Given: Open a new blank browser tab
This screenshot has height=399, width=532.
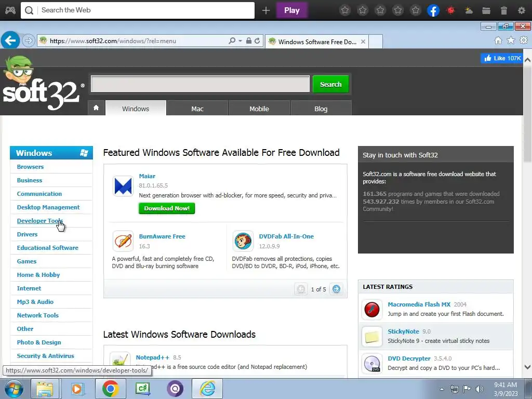Looking at the screenshot, I should point(376,42).
